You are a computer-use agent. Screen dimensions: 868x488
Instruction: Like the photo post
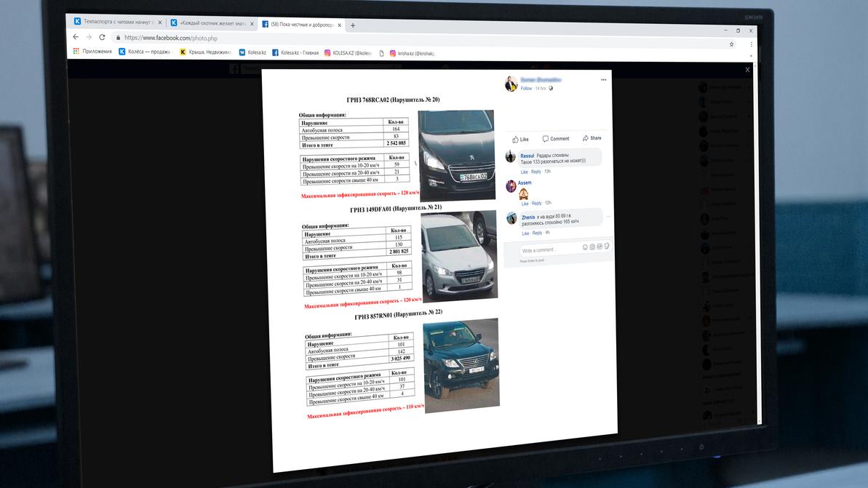pyautogui.click(x=520, y=140)
